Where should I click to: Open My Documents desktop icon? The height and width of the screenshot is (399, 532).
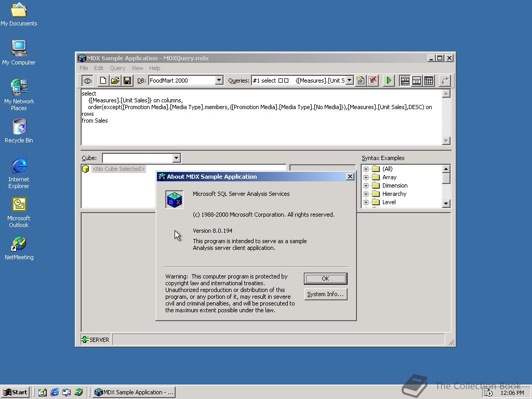click(19, 14)
